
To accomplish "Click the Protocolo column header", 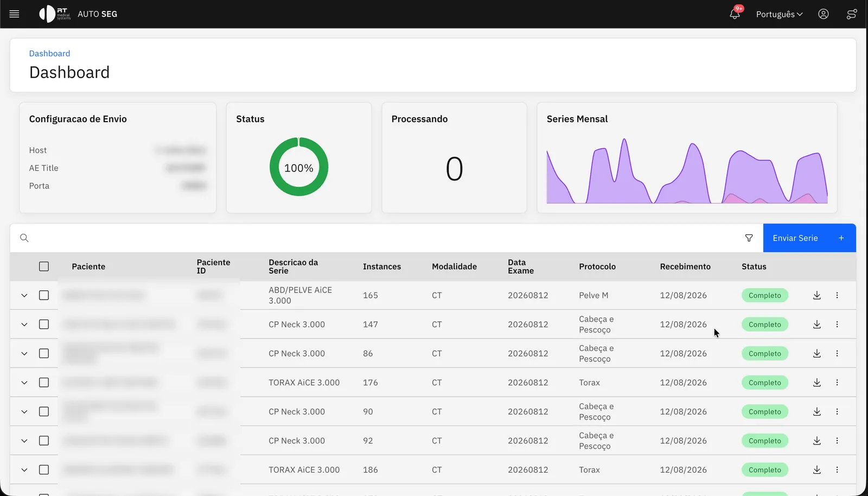I will [x=597, y=266].
